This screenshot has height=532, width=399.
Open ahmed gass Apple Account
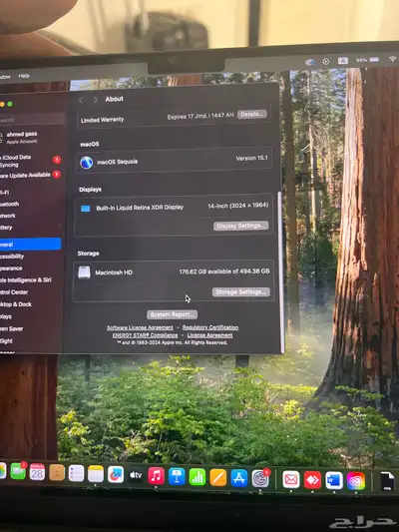[20, 137]
